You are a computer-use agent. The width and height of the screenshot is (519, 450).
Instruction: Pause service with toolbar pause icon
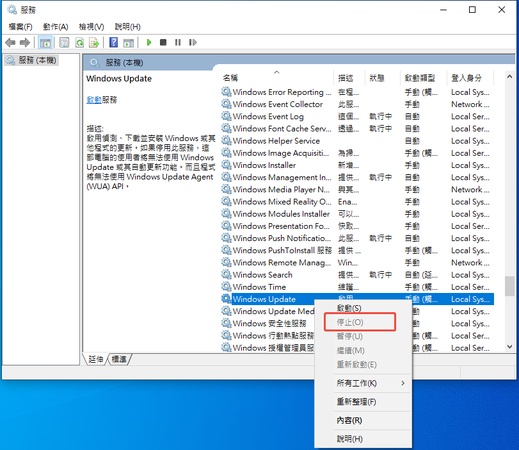[x=178, y=42]
